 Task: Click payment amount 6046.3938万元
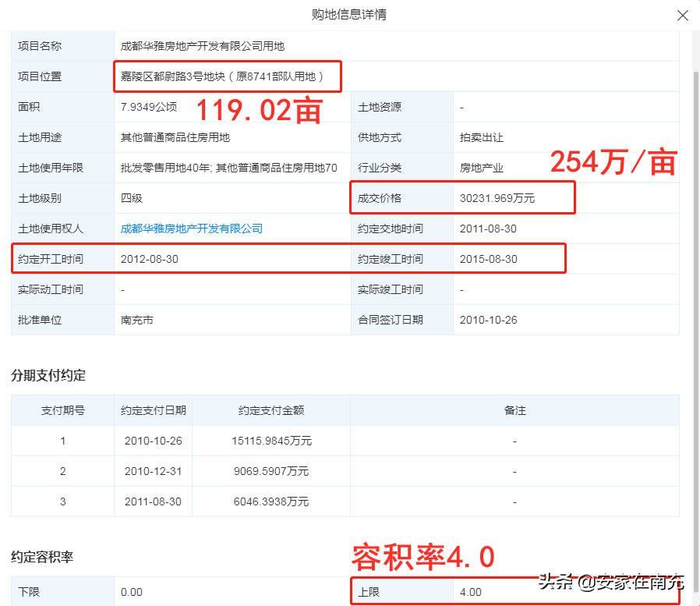click(271, 501)
